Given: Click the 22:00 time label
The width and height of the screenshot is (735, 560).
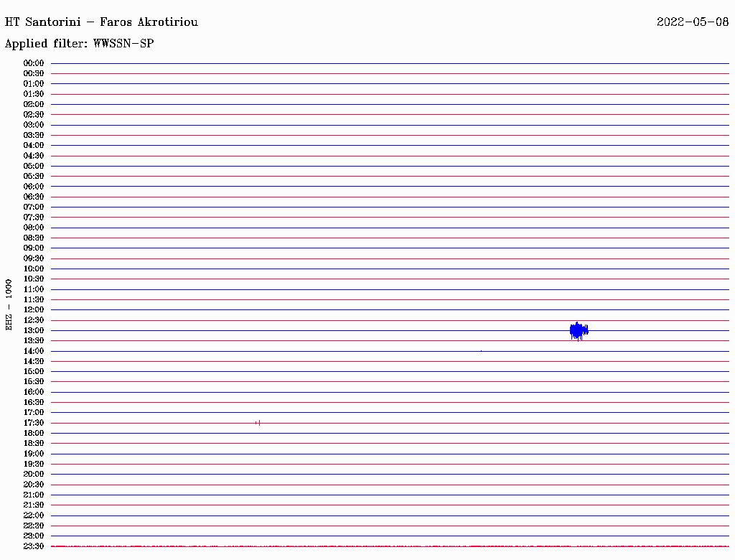Looking at the screenshot, I should 34,515.
